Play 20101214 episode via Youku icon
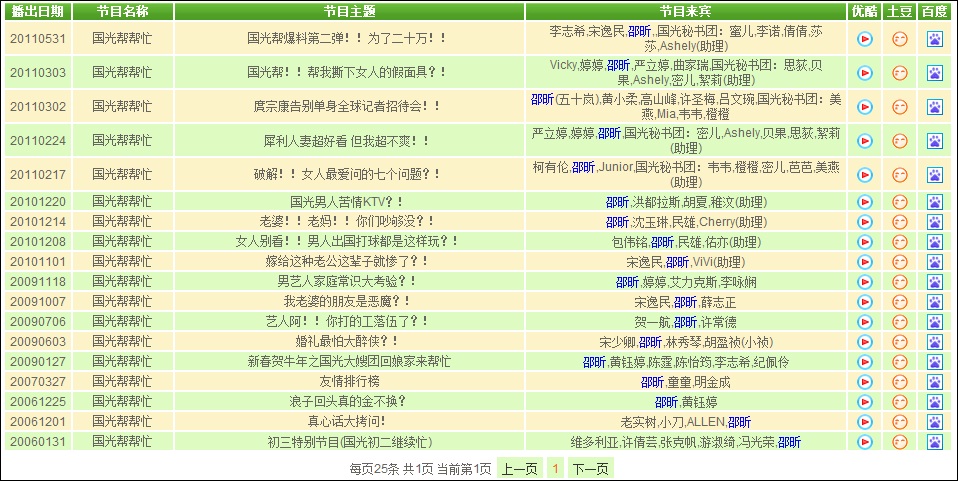Screen dimensions: 958x481 point(864,222)
